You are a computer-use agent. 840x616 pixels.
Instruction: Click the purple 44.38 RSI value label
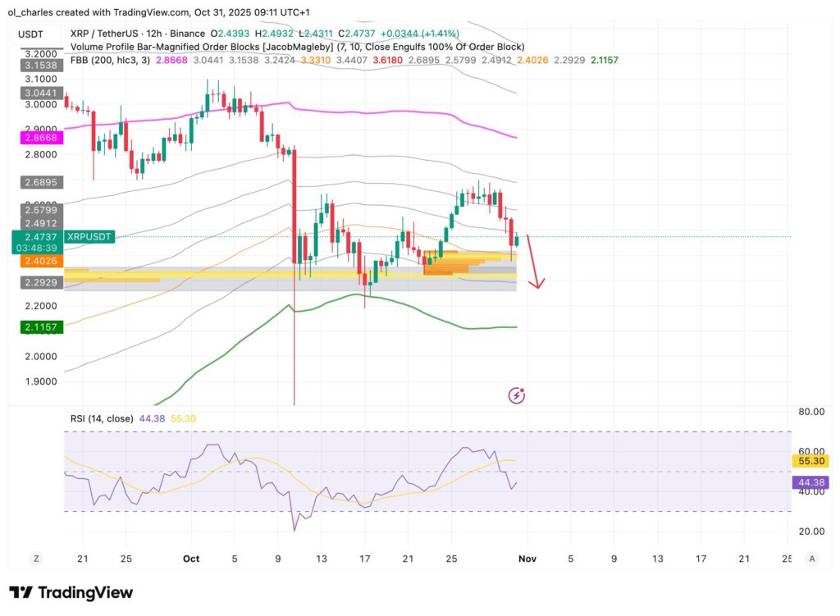coord(810,483)
